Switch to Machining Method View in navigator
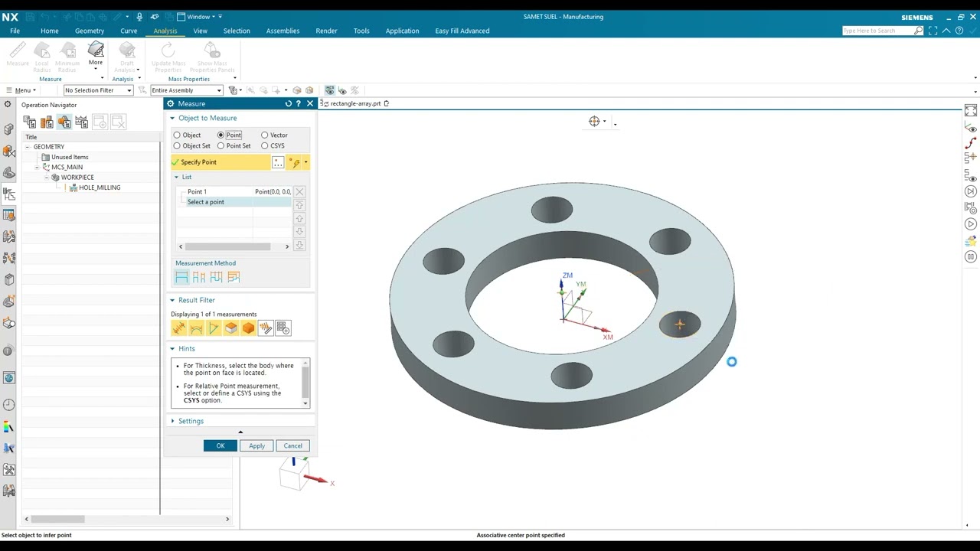Viewport: 980px width, 551px height. point(81,122)
